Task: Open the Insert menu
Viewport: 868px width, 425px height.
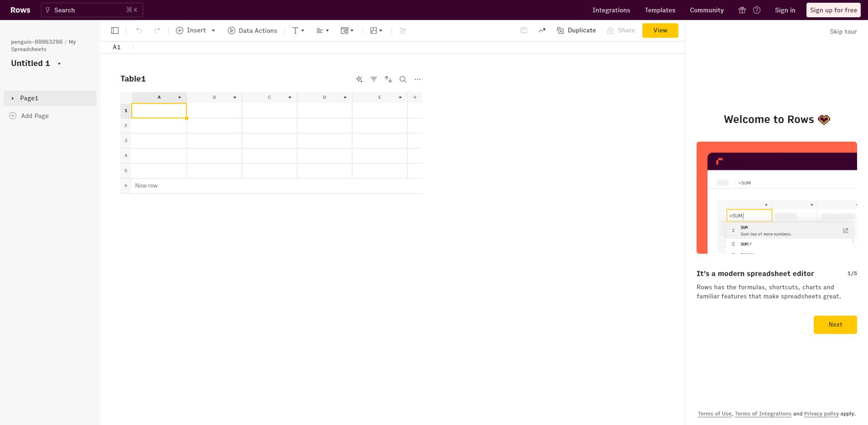Action: click(195, 30)
